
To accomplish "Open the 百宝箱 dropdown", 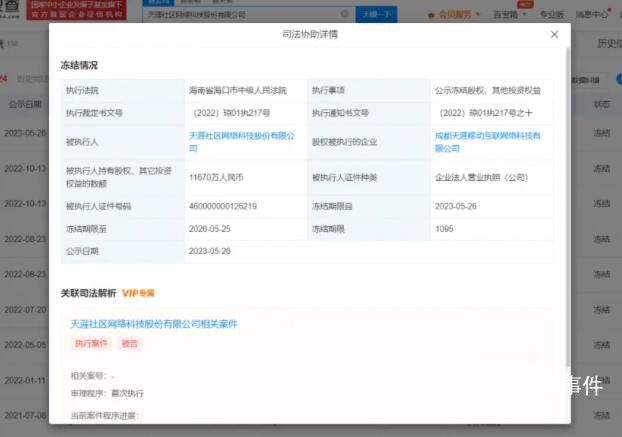I will coord(510,15).
